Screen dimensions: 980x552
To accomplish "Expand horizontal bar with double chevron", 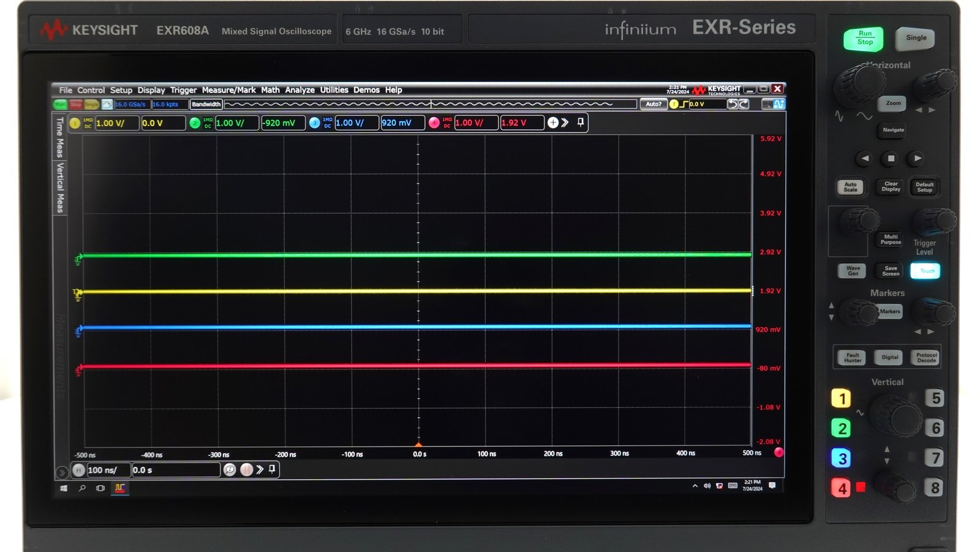I will 260,469.
